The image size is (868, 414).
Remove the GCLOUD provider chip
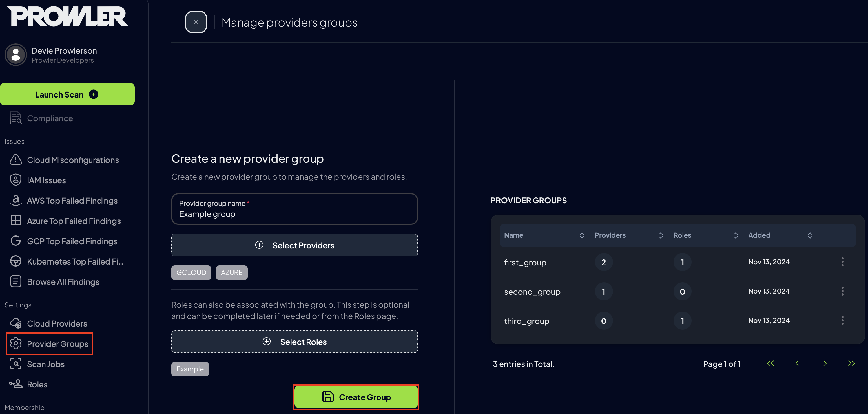pyautogui.click(x=191, y=272)
